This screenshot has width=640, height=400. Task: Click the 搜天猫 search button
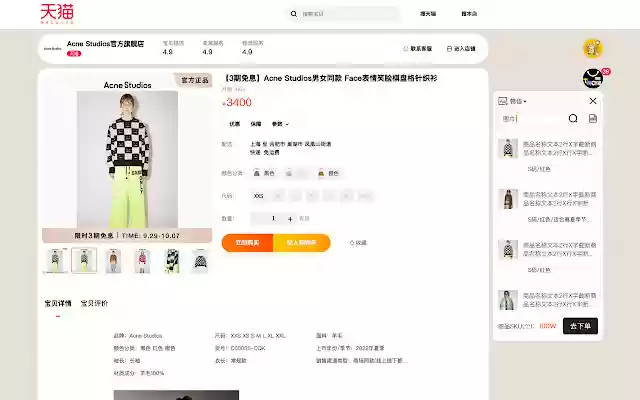tap(428, 14)
